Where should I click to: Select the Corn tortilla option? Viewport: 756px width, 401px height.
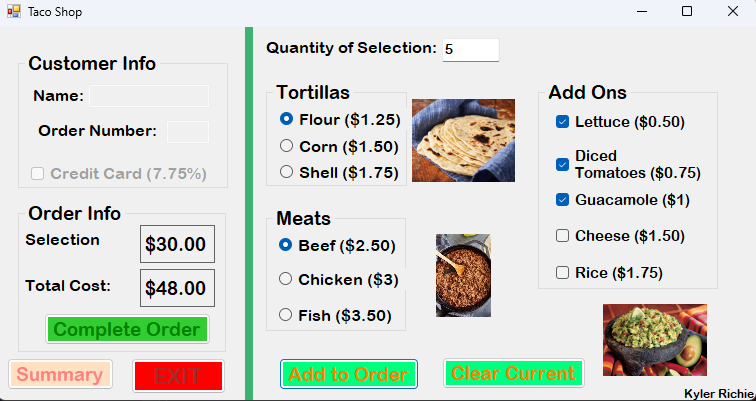click(x=287, y=146)
